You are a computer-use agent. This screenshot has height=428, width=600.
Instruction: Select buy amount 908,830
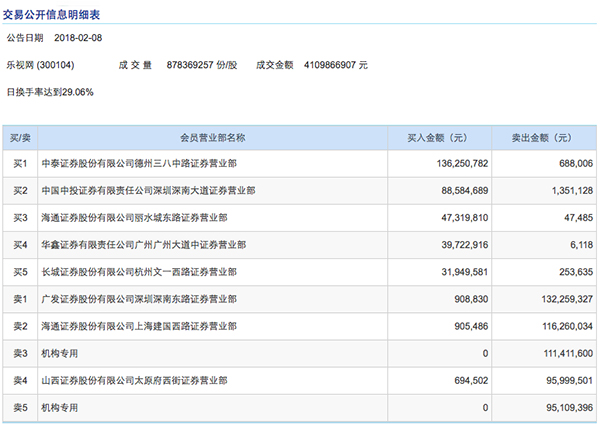(471, 299)
